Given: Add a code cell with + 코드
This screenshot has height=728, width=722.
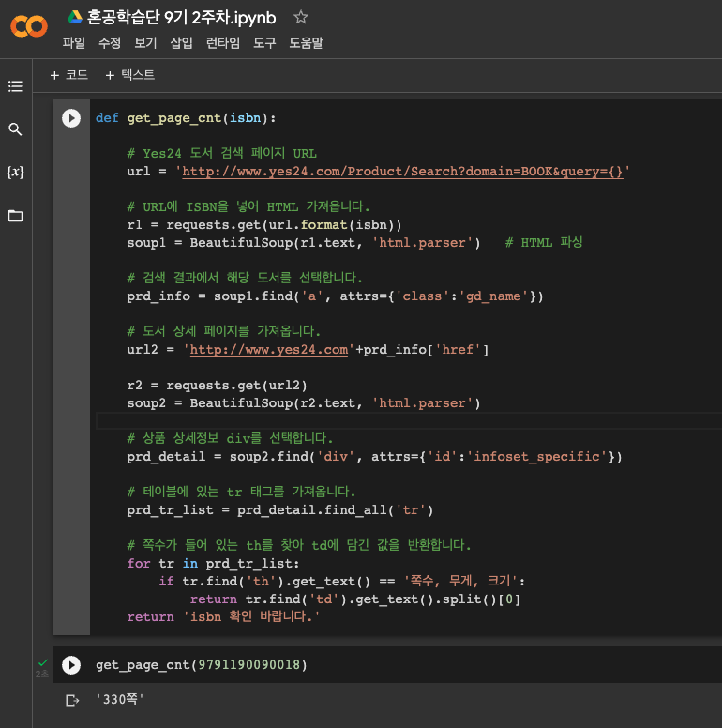Looking at the screenshot, I should pyautogui.click(x=68, y=75).
